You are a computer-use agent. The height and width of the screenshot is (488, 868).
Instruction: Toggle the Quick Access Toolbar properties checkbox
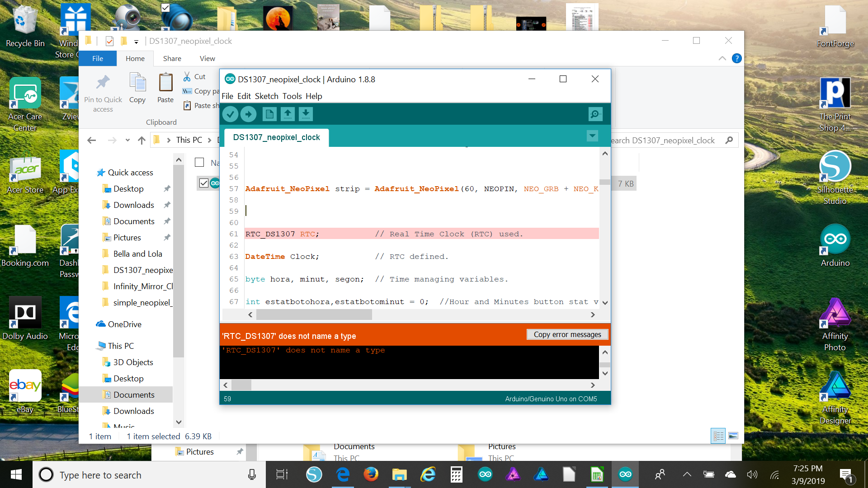pos(109,41)
